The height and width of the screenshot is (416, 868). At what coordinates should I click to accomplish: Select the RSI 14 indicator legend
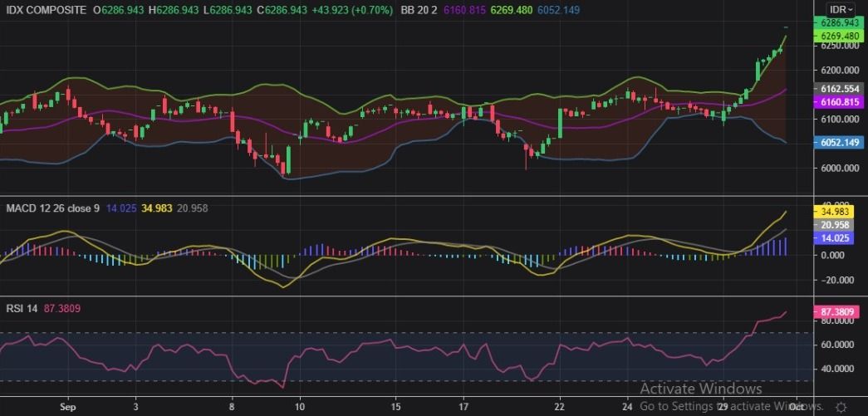(x=22, y=309)
